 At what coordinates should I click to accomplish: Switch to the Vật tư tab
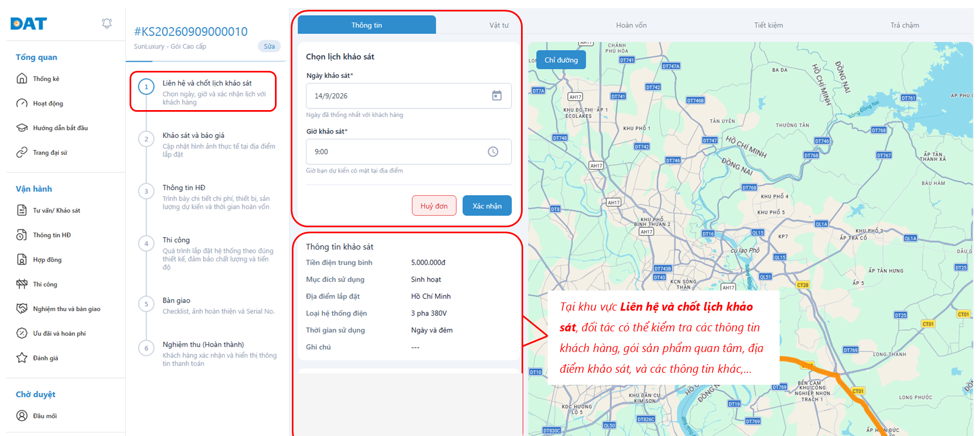coord(499,25)
